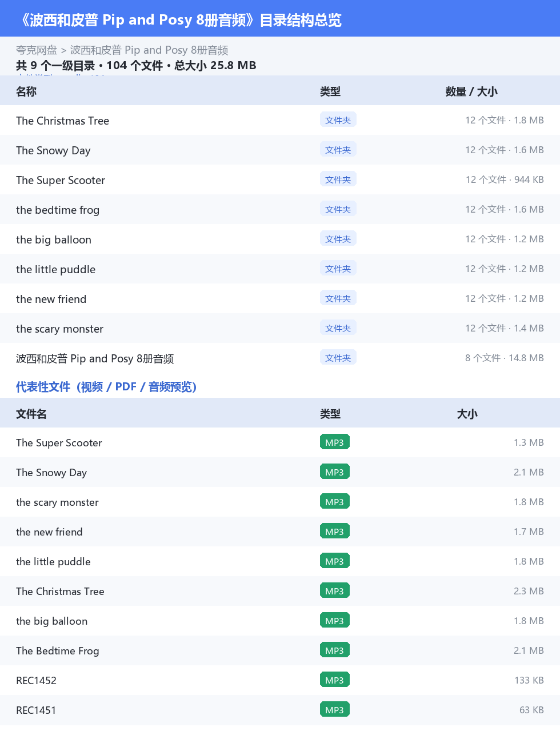
Task: Select the 12 个文件 · 1.4 MB cell
Action: click(x=505, y=328)
